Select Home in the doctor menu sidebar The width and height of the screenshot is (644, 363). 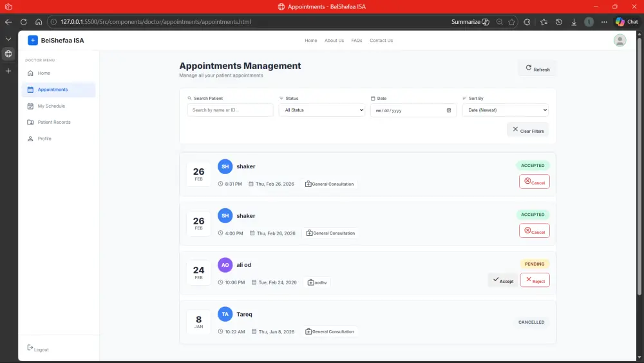pyautogui.click(x=59, y=73)
